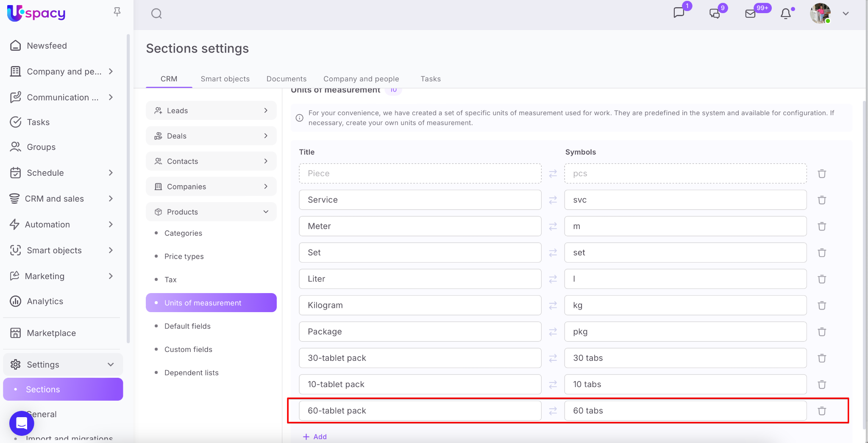
Task: Pin the sidebar with the pin icon
Action: (x=117, y=12)
